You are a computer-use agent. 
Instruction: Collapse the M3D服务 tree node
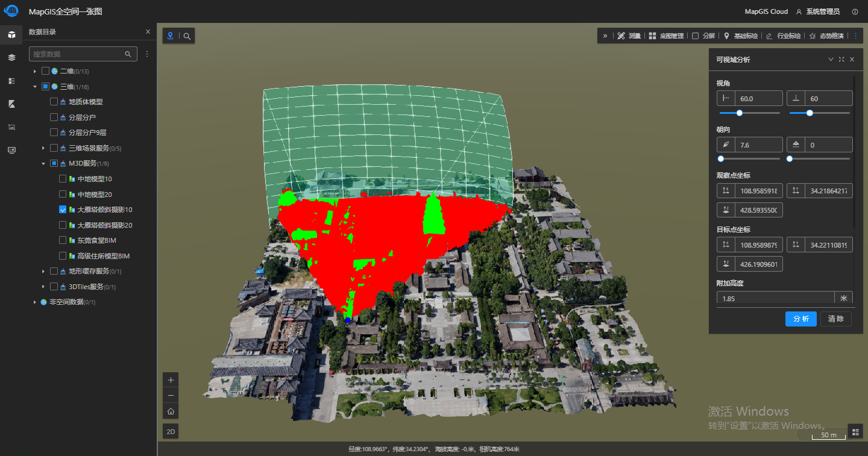point(43,163)
